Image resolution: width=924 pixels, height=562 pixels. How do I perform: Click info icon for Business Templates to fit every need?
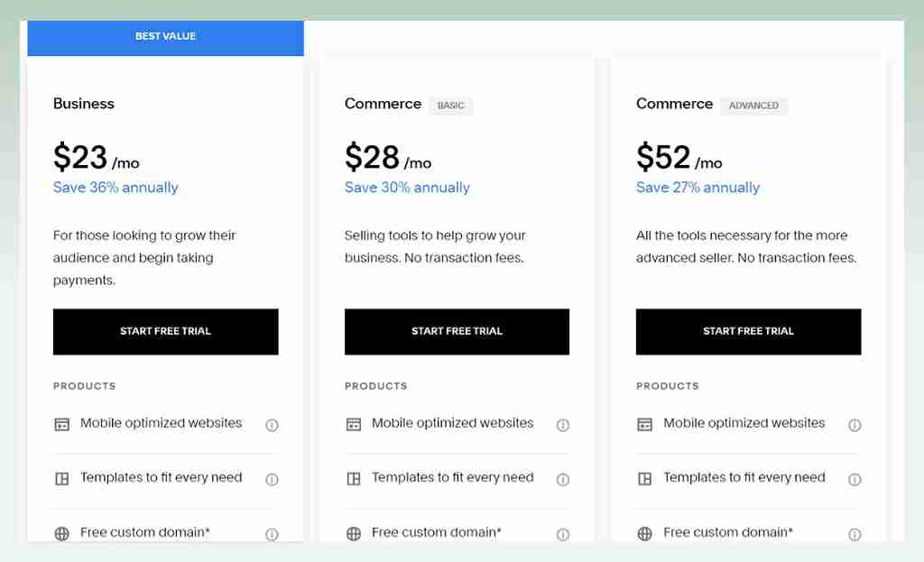272,480
